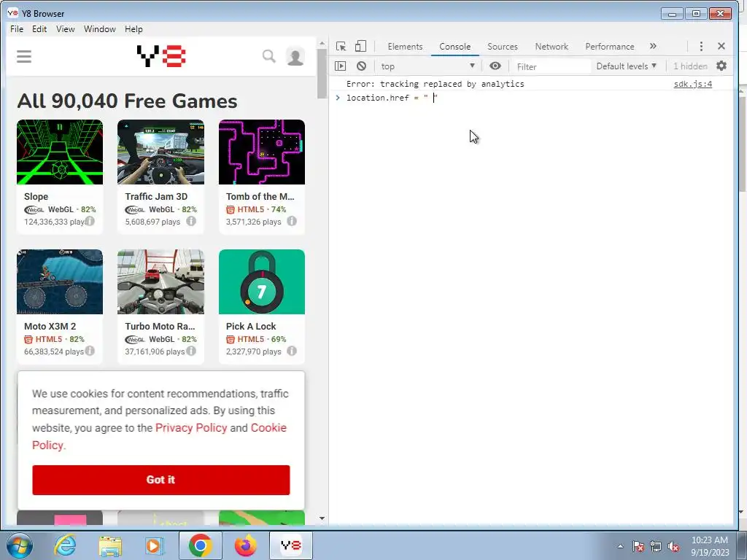Launch Google Chrome from taskbar
Viewport: 747px width, 560px height.
point(200,545)
